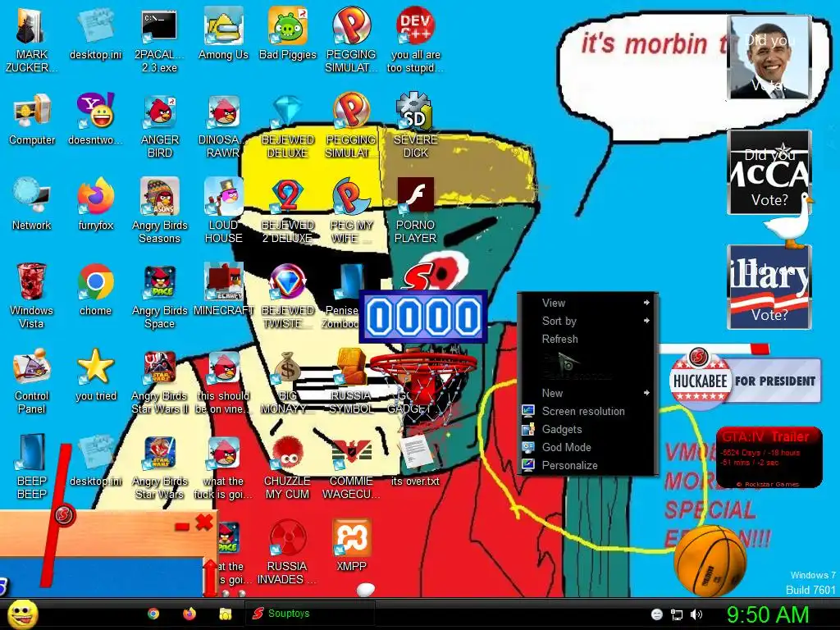Click the 9:50 AM clock
Viewport: 840px width, 630px height.
tap(768, 614)
